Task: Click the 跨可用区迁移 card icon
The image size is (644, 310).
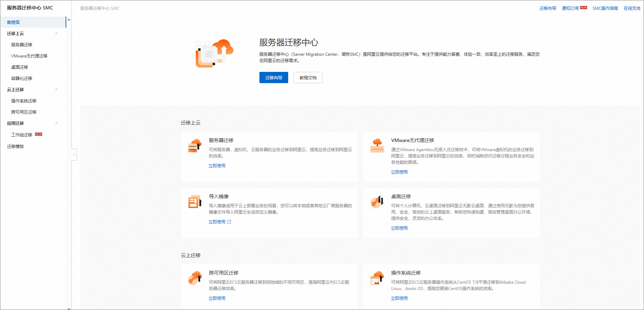Action: coord(195,278)
